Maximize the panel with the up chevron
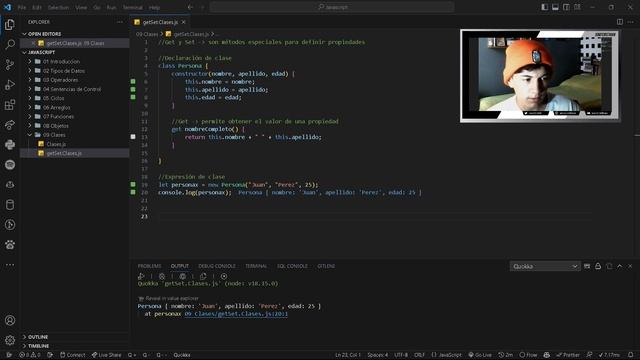The width and height of the screenshot is (640, 360). (x=620, y=266)
